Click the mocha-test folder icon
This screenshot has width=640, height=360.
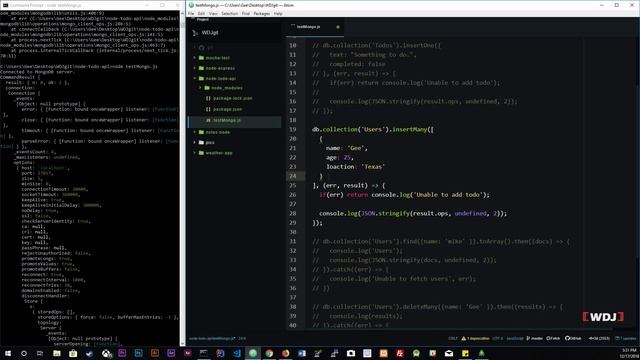[x=201, y=58]
